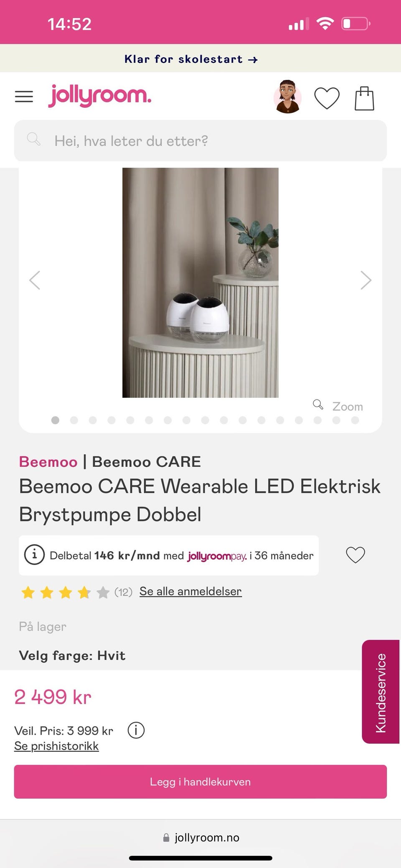Select the last image carousel dot
Viewport: 401px width, 868px height.
click(355, 420)
